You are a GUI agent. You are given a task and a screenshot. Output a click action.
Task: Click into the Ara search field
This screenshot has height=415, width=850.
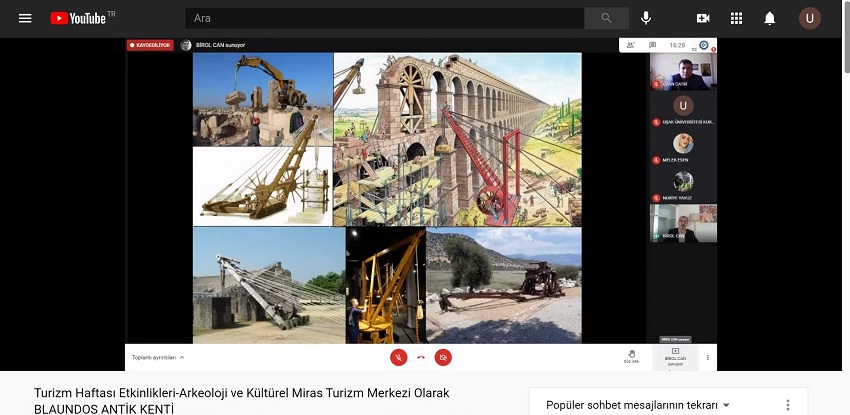pos(385,18)
